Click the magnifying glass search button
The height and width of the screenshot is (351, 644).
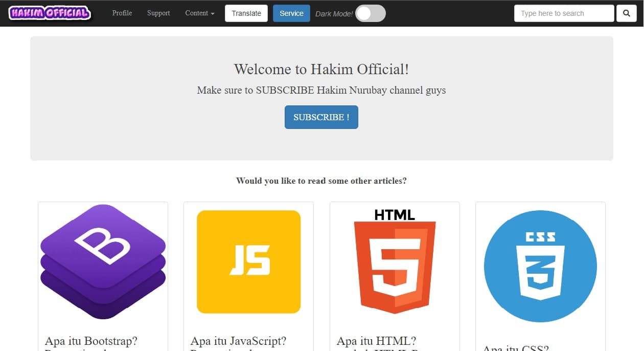pos(627,13)
